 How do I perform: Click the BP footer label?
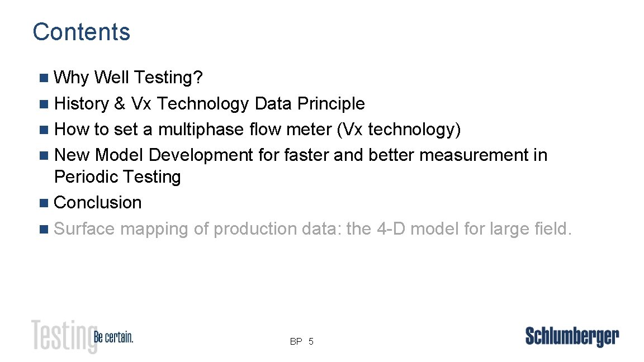pyautogui.click(x=296, y=341)
